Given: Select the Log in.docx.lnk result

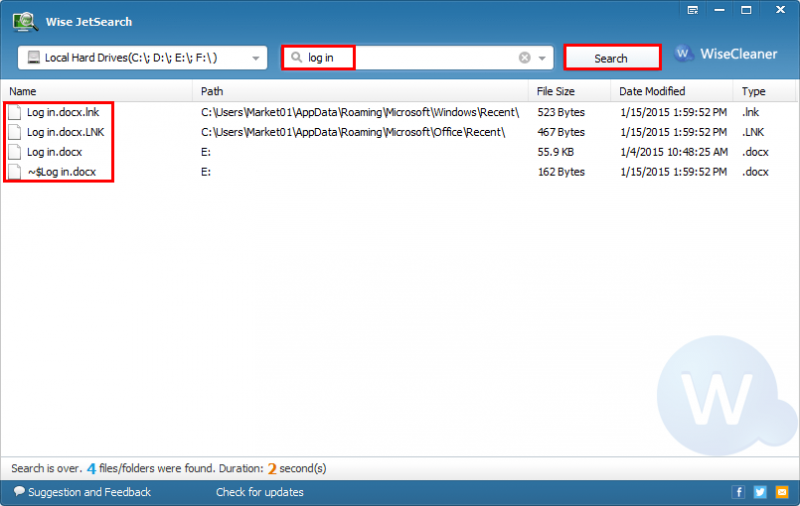Looking at the screenshot, I should (63, 112).
